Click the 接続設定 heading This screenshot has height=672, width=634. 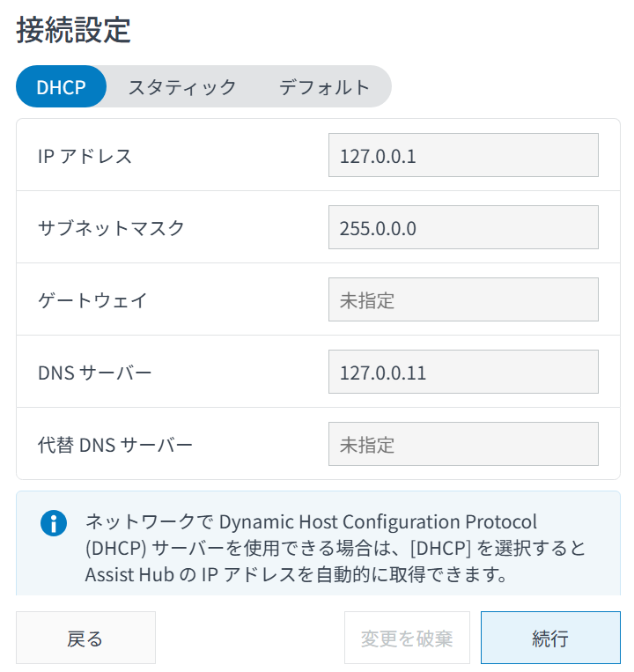73,31
